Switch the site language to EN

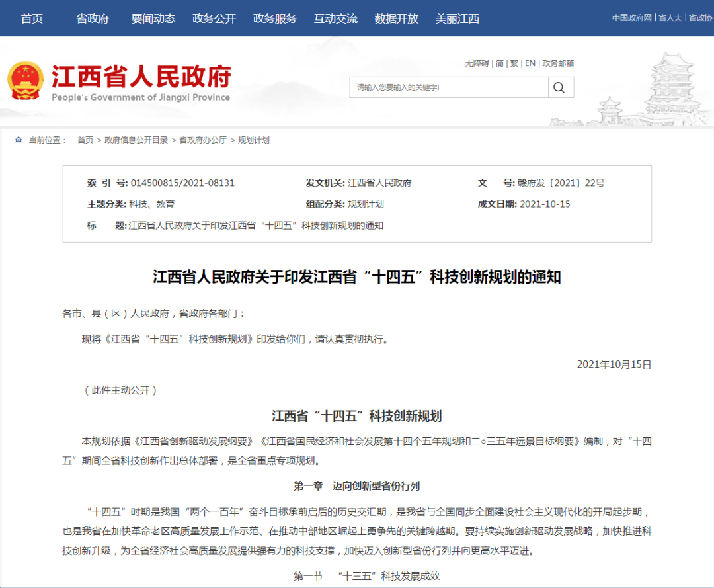(529, 63)
